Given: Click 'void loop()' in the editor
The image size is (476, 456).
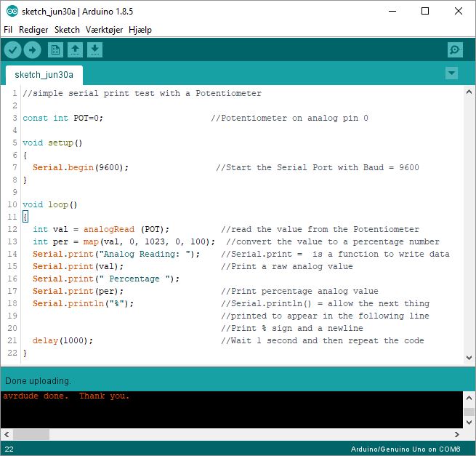Looking at the screenshot, I should pyautogui.click(x=50, y=205).
